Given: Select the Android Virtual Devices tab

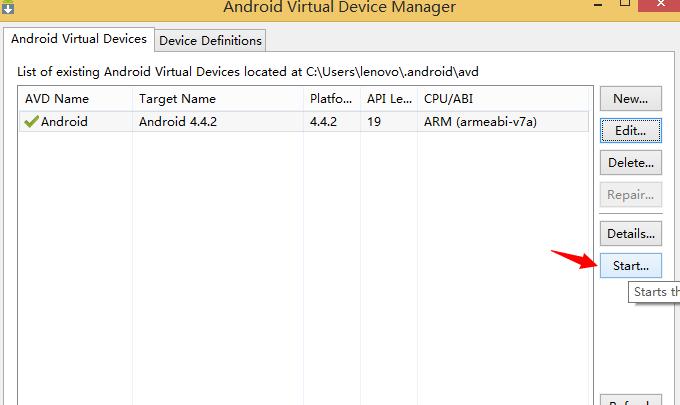Looking at the screenshot, I should tap(79, 39).
